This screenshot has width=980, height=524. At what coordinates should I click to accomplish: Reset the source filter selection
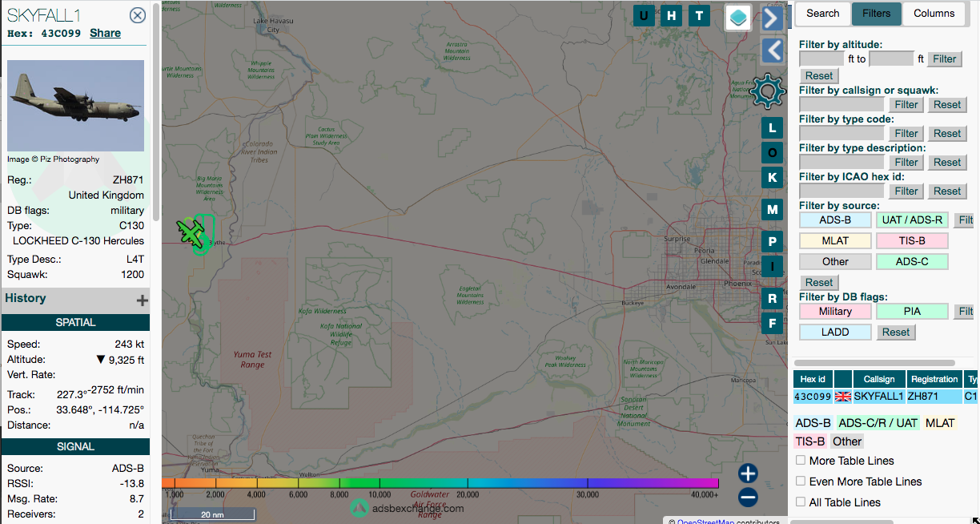click(x=819, y=282)
